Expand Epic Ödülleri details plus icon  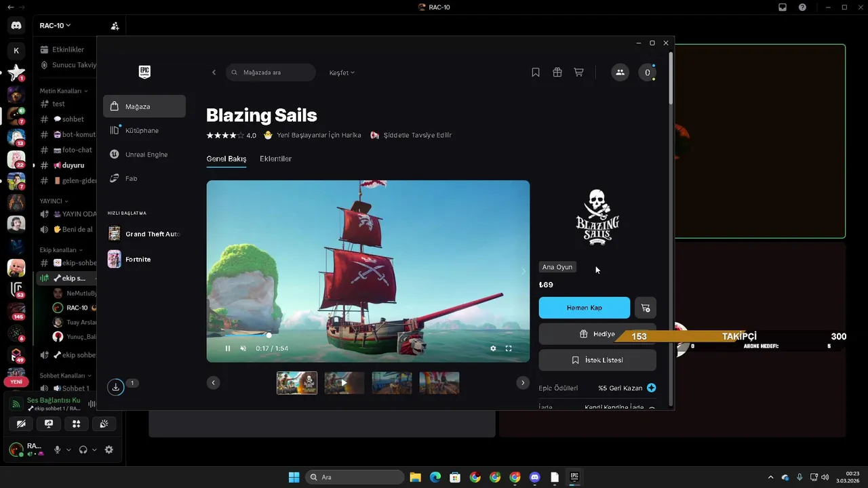coord(652,388)
